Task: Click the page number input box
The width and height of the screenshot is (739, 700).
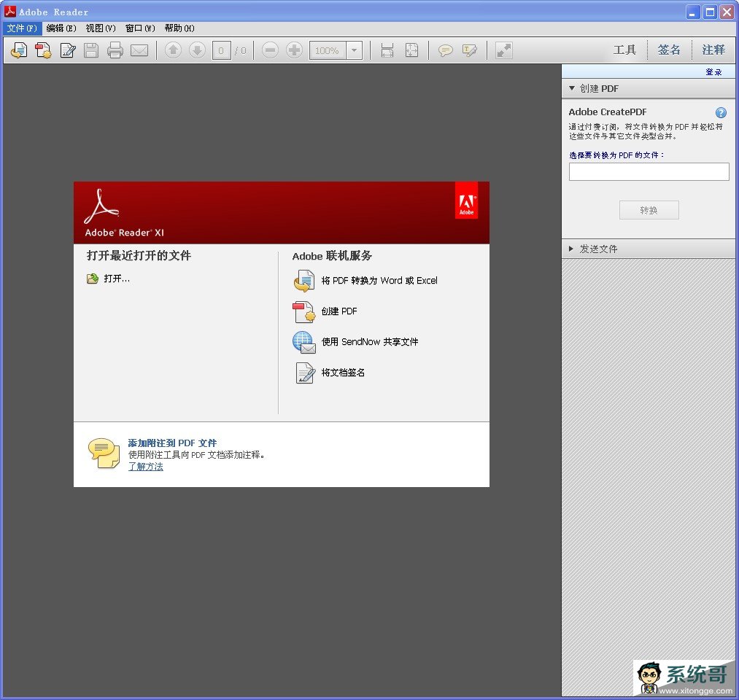Action: tap(221, 50)
